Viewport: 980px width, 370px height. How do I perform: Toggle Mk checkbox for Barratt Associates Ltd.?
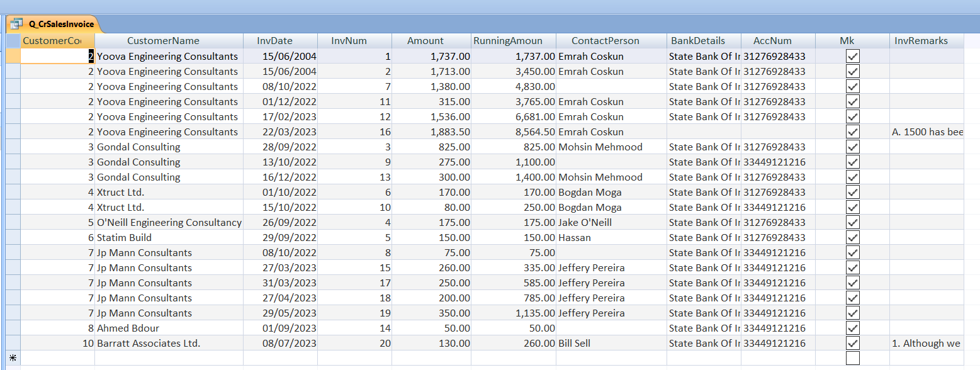(x=852, y=344)
